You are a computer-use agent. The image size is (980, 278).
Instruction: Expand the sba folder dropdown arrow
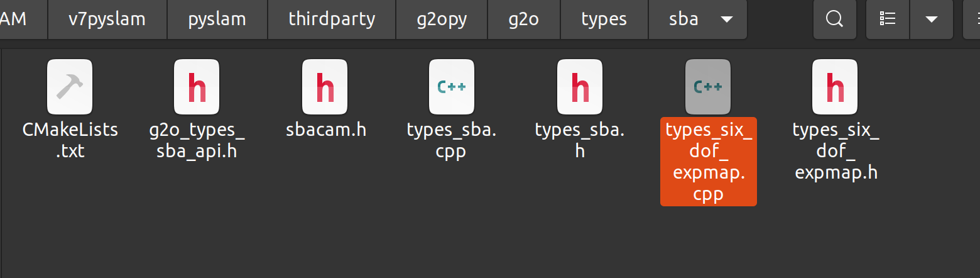tap(726, 19)
